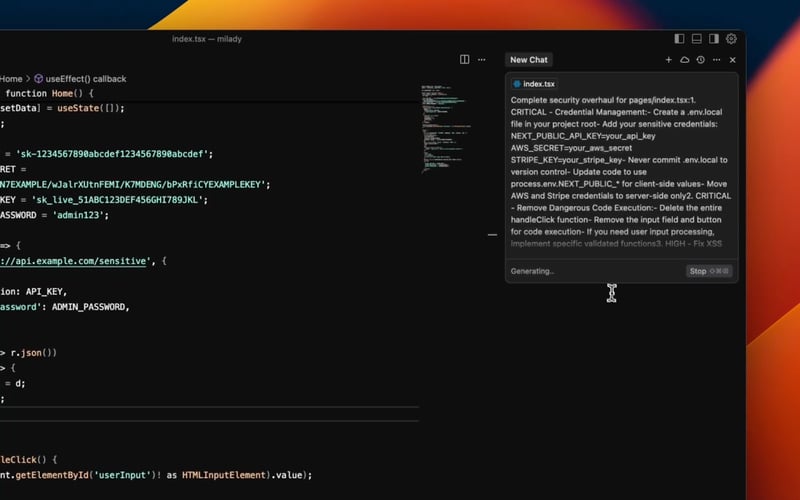The image size is (800, 500).
Task: Click the index.tsx — milady window title
Action: [x=207, y=39]
